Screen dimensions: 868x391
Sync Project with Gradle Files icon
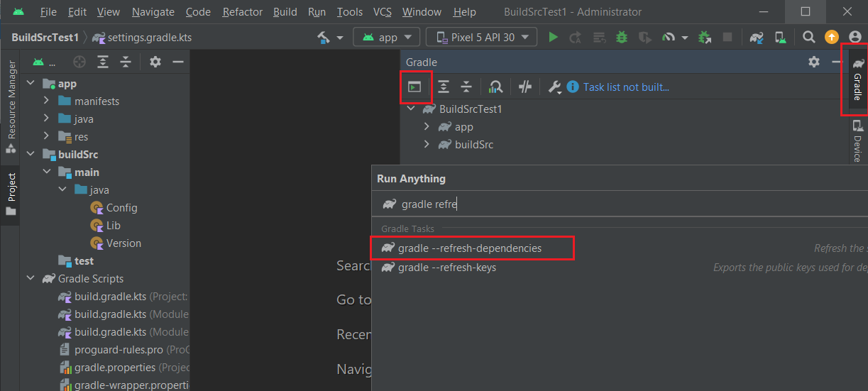point(757,37)
